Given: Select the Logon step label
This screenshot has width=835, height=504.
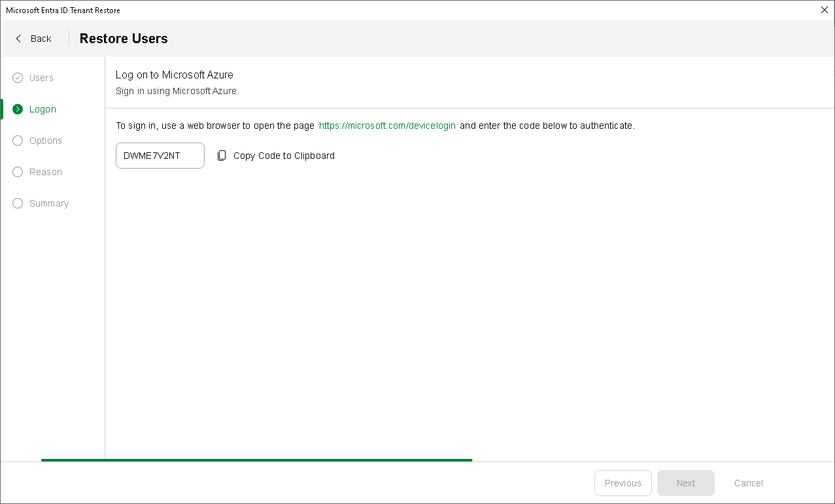Looking at the screenshot, I should [43, 109].
